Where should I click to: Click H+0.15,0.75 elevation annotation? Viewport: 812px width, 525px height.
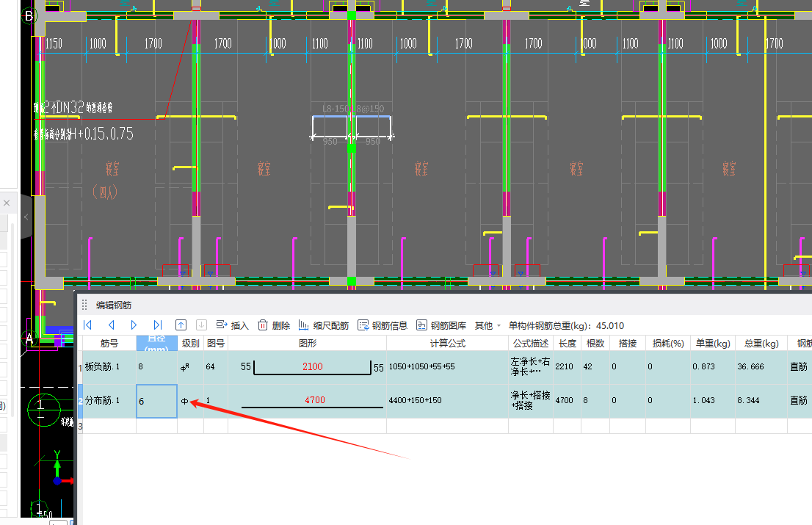coord(101,134)
